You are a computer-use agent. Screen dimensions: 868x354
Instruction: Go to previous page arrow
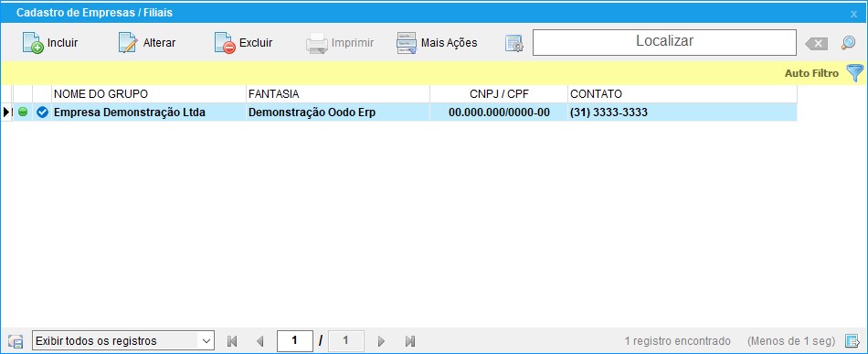point(260,341)
